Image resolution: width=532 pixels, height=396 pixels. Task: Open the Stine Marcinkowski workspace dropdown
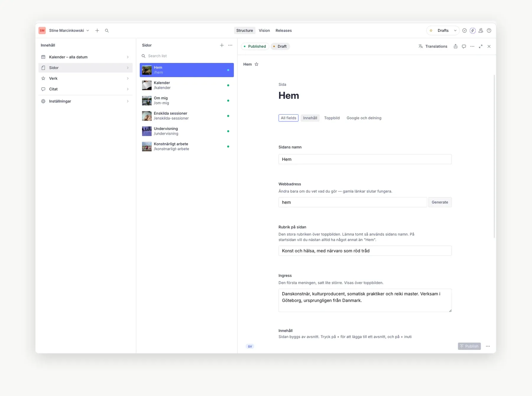69,30
